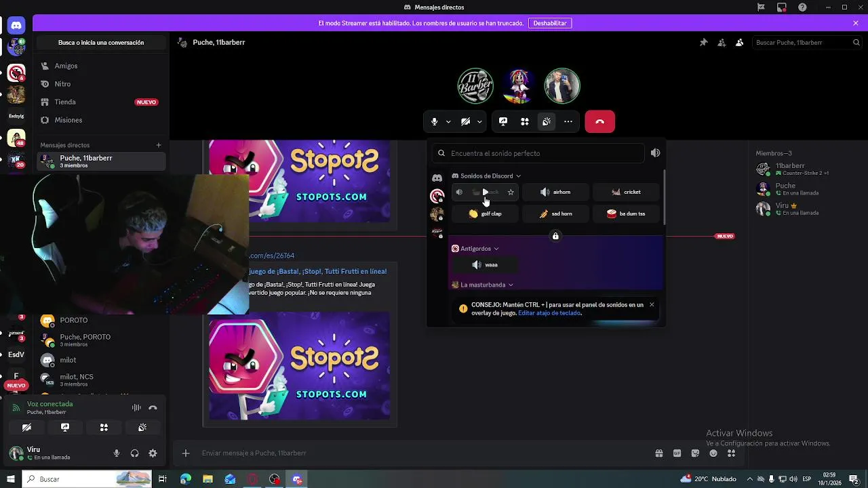Toggle camera in the voice connected panel

point(26,428)
